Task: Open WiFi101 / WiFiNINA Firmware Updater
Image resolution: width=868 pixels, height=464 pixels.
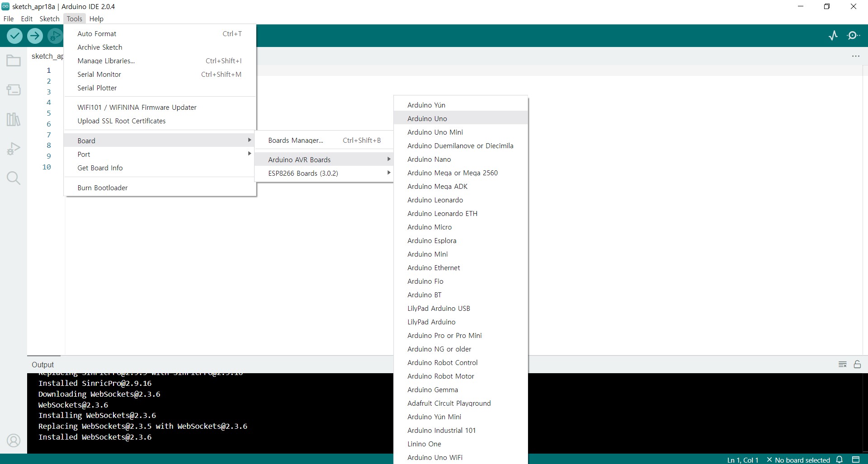Action: 160,107
